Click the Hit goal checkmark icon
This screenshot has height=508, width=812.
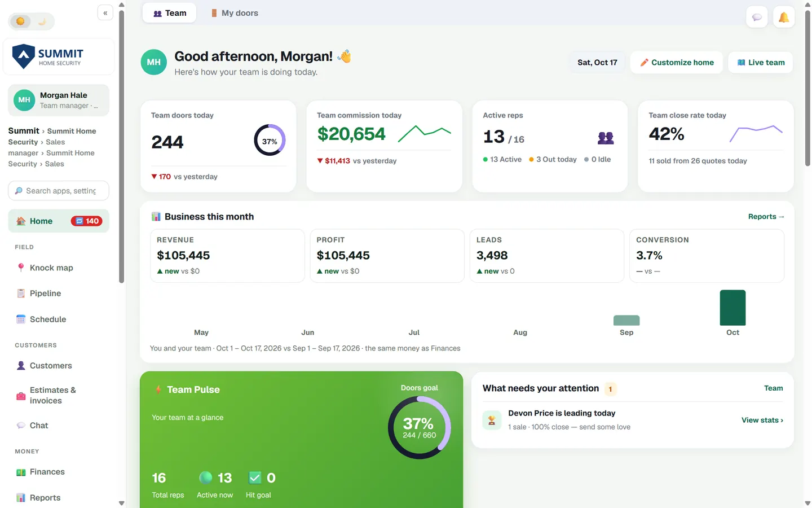pyautogui.click(x=255, y=478)
